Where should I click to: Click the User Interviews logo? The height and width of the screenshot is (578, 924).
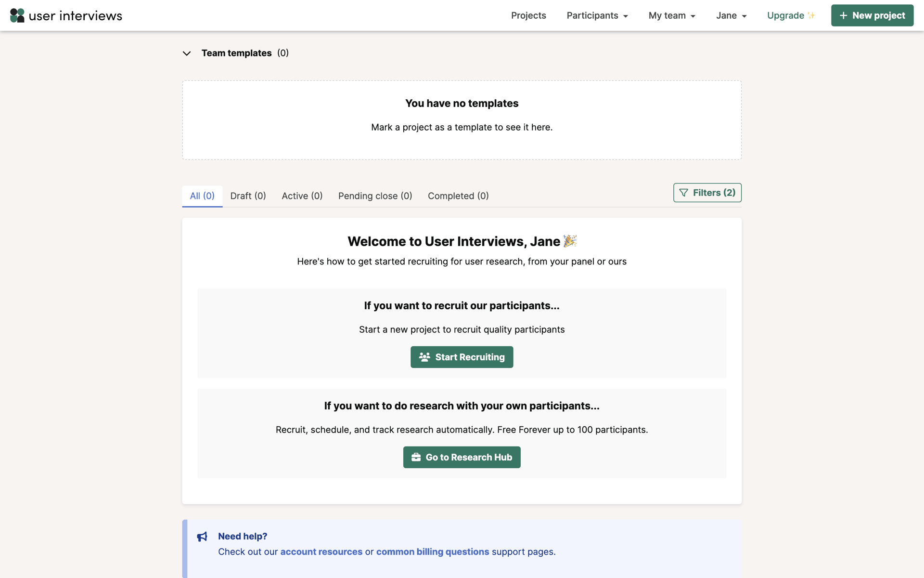tap(66, 15)
